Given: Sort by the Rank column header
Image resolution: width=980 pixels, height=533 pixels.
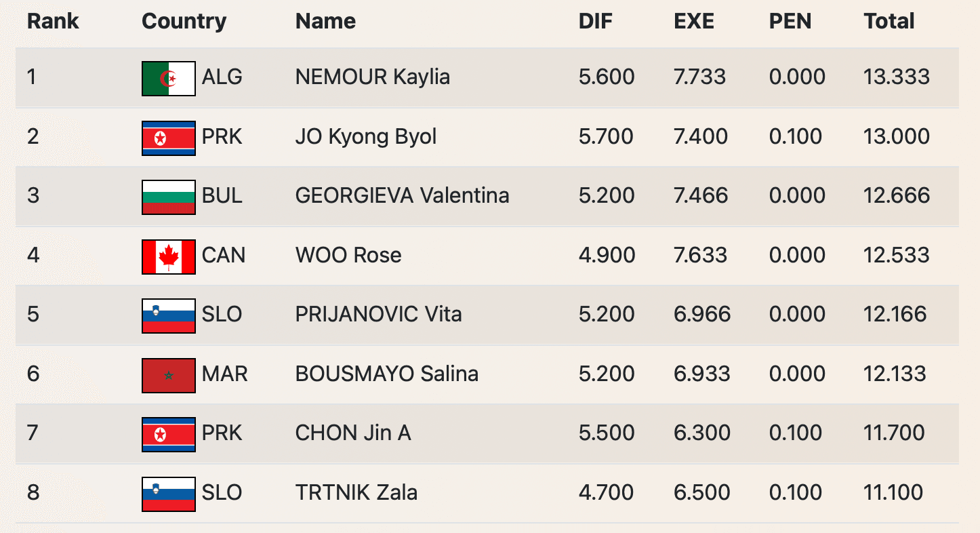Looking at the screenshot, I should tap(53, 21).
